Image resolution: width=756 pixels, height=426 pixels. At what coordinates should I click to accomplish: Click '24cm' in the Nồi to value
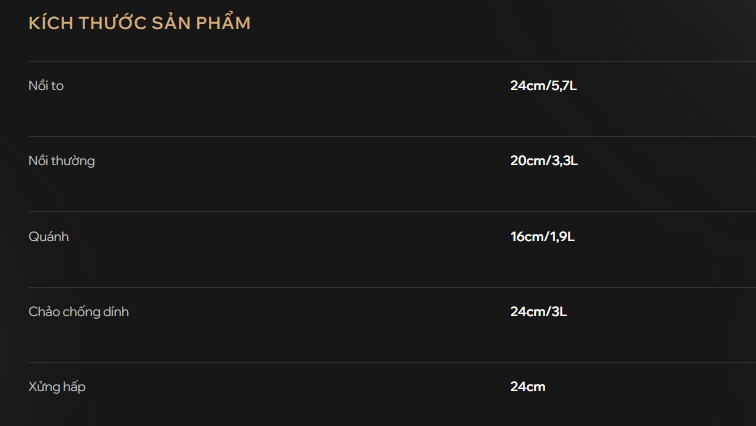pyautogui.click(x=527, y=86)
